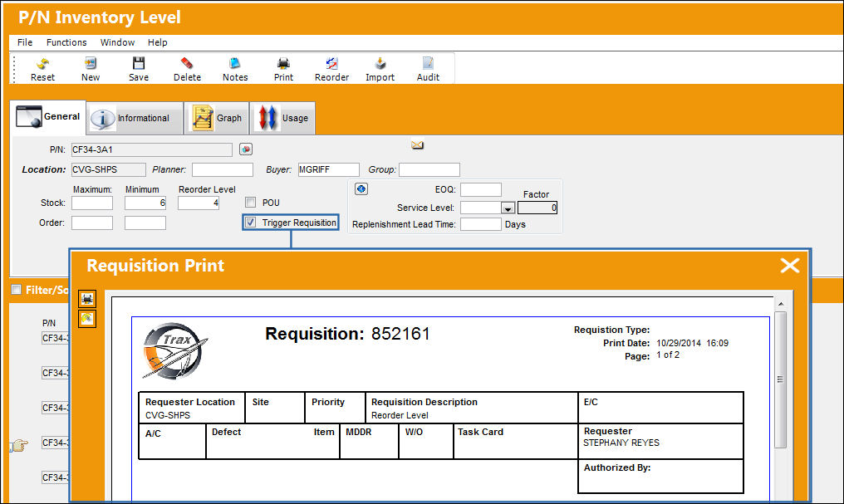The height and width of the screenshot is (504, 844).
Task: Click the Import toolbar icon
Action: (x=380, y=63)
